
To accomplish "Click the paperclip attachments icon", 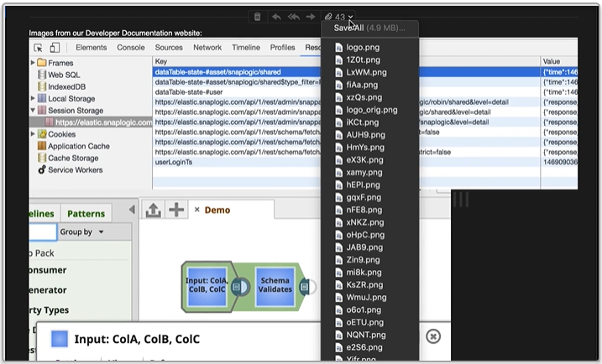I will point(329,17).
